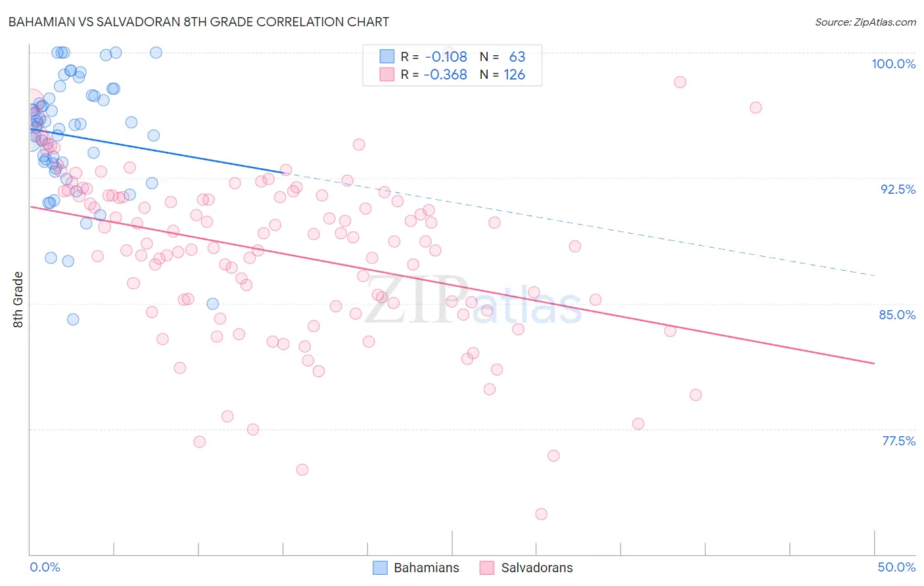Click the lowest pink data point
924x586 pixels.
pos(542,514)
